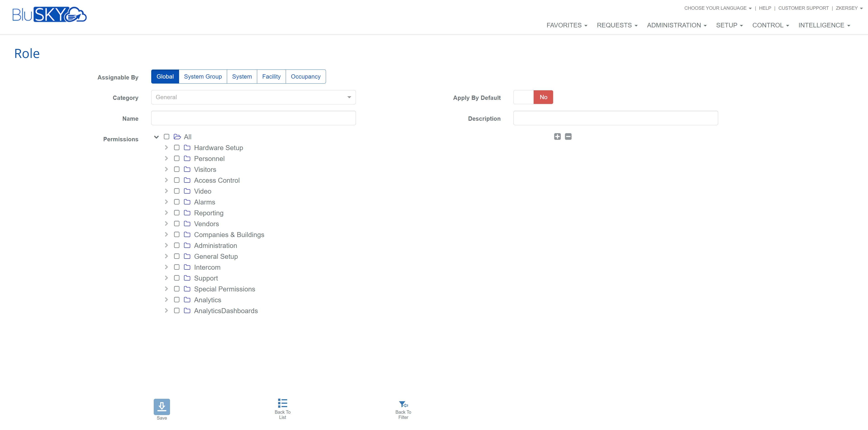The image size is (868, 430).
Task: Expand the Alarms tree node
Action: [x=166, y=202]
